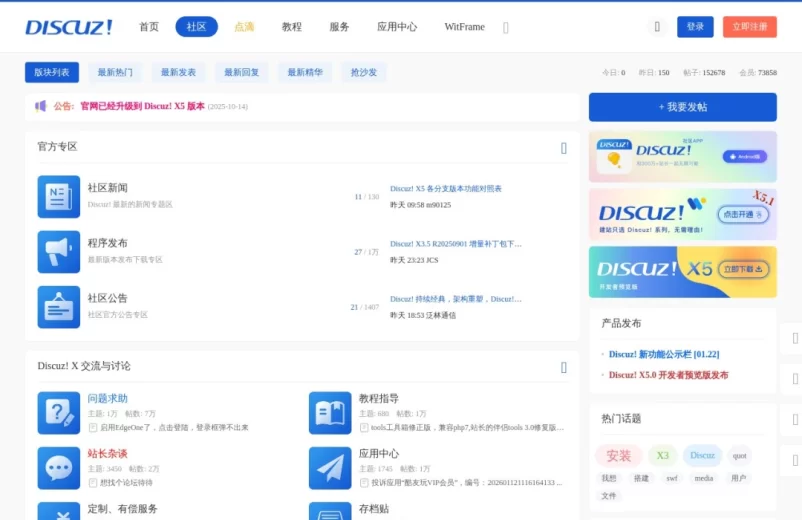Click the 搭建 hot topic tag
The width and height of the screenshot is (802, 520).
point(641,479)
